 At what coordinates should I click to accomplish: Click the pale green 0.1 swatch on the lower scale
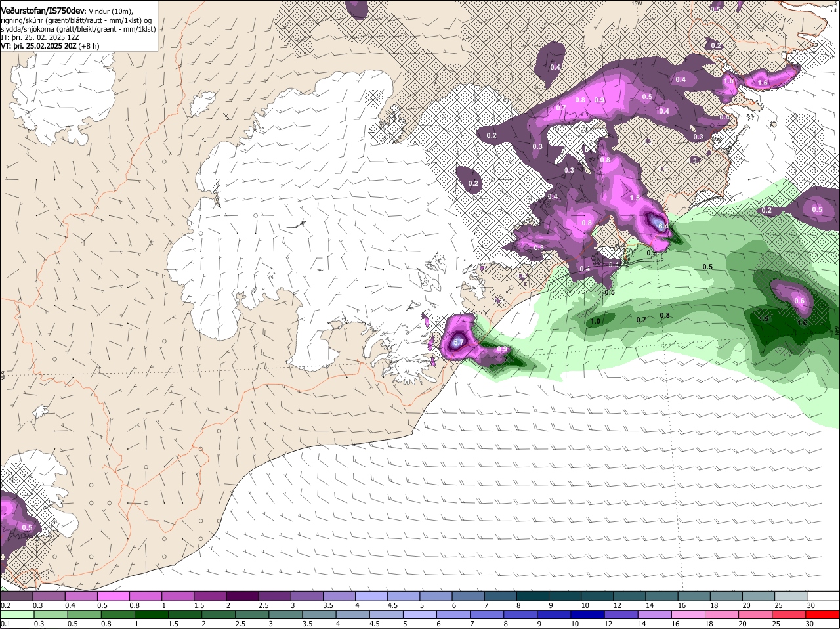click(x=16, y=615)
